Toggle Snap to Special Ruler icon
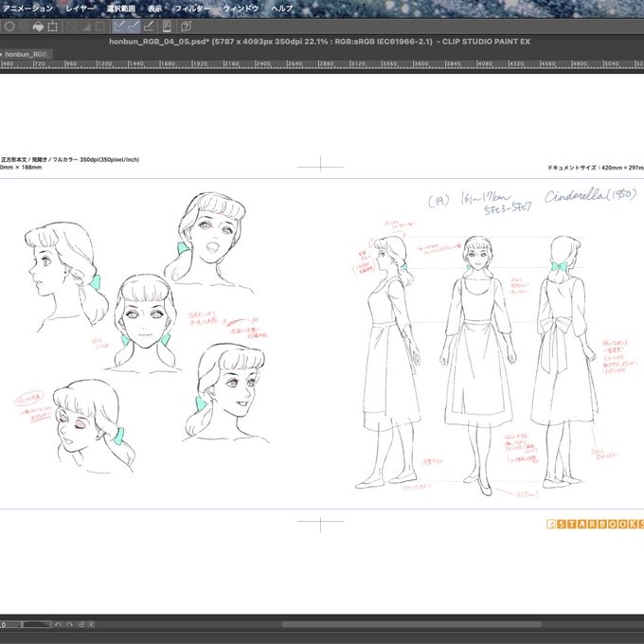Screen dimensions: 644x644 point(134,27)
